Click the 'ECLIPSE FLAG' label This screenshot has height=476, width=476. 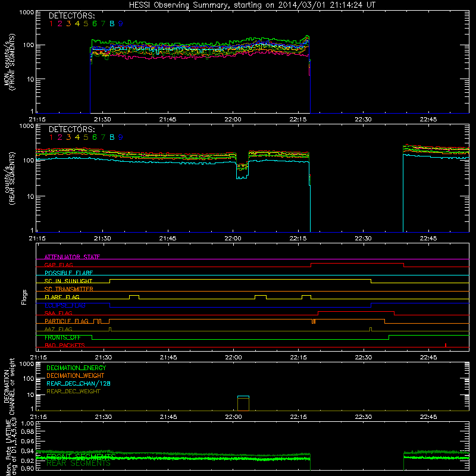coord(65,305)
